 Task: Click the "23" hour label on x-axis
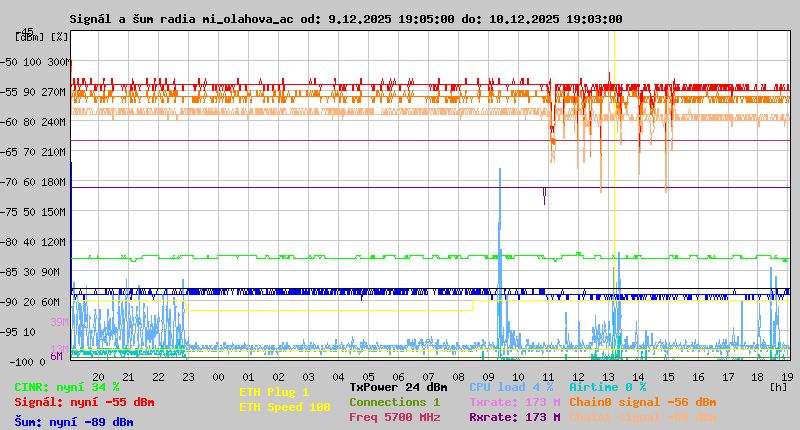coord(189,377)
